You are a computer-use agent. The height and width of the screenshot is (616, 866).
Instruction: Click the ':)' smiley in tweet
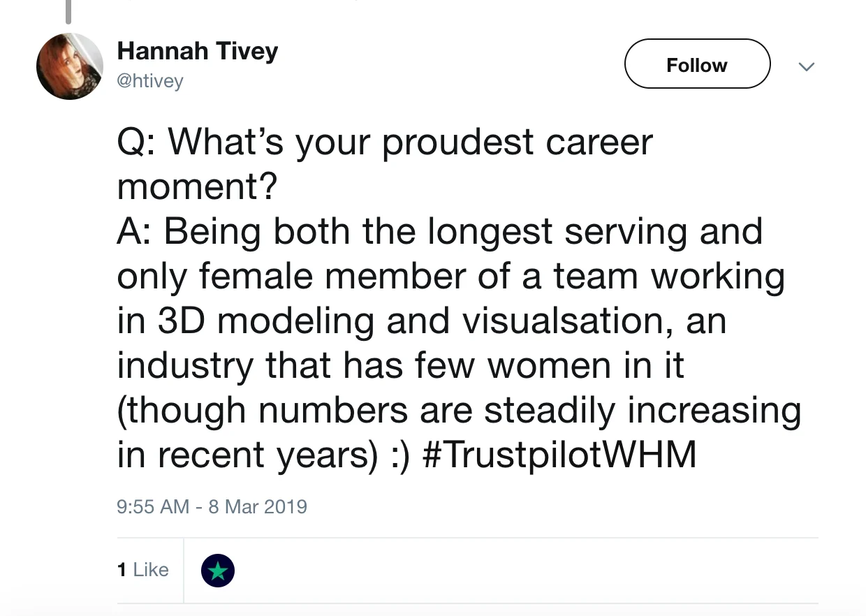tap(400, 455)
